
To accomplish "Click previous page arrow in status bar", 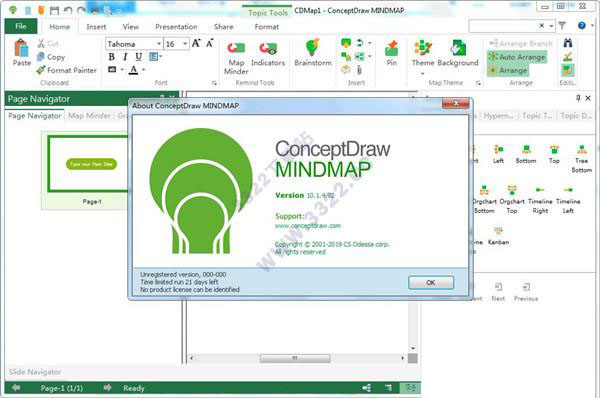I will tap(16, 388).
